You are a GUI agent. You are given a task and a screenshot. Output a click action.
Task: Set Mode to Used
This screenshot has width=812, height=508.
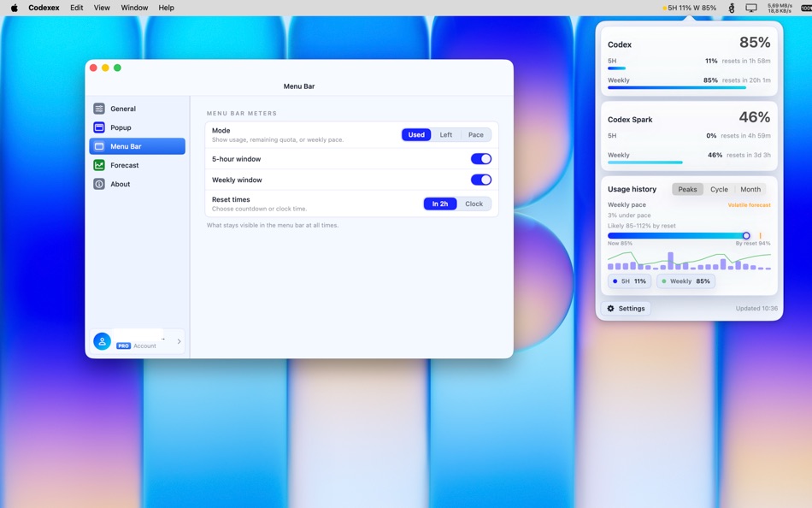416,135
